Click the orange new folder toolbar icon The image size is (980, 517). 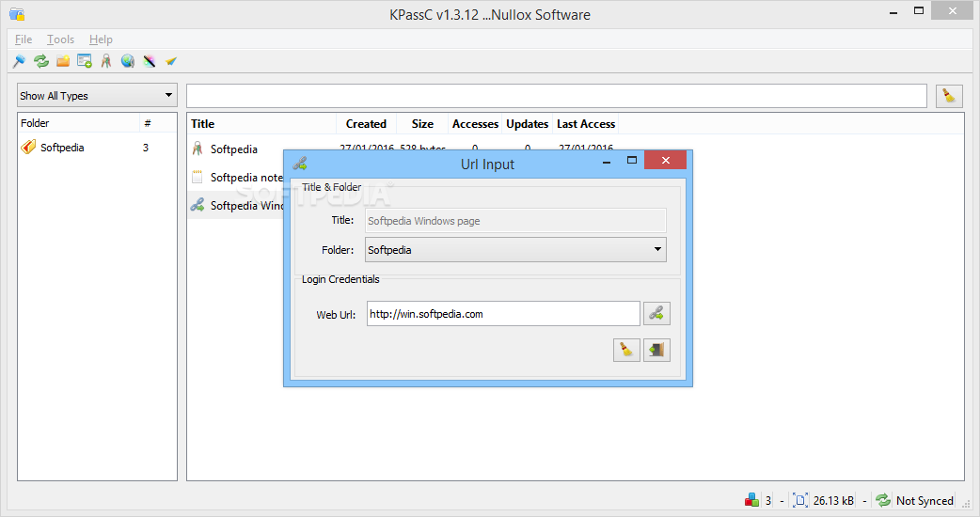pos(63,61)
